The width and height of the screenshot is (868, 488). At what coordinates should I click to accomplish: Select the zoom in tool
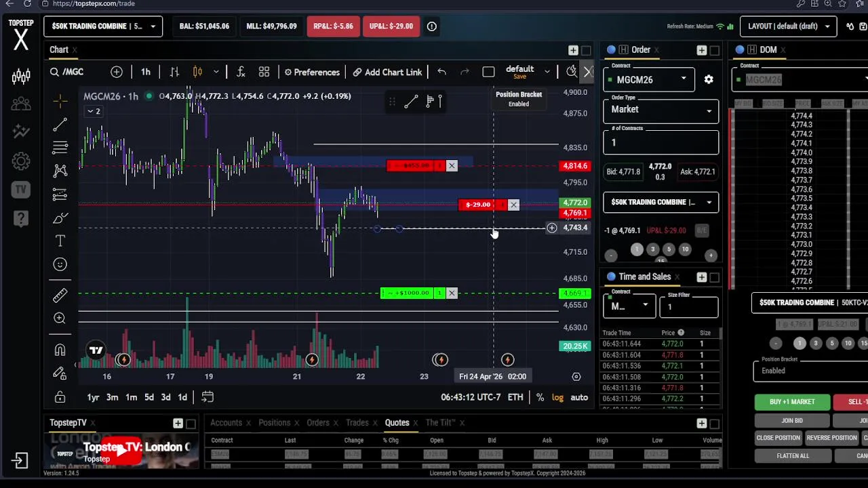pos(60,318)
